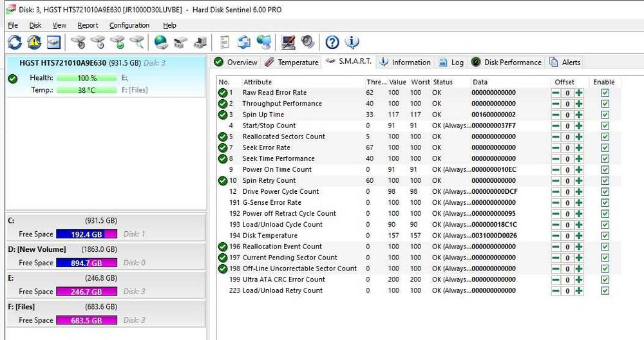Toggle Enable checkbox for Power On Time Count
The height and width of the screenshot is (340, 644).
click(x=605, y=169)
